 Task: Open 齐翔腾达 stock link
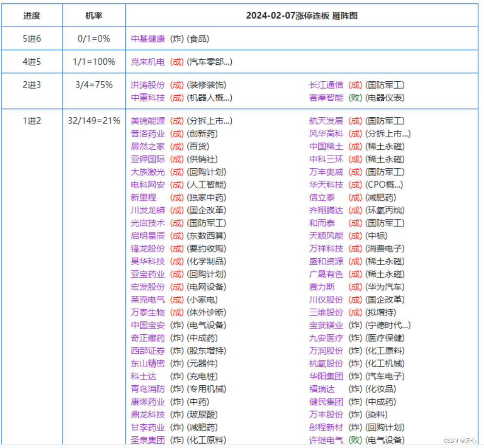click(326, 210)
